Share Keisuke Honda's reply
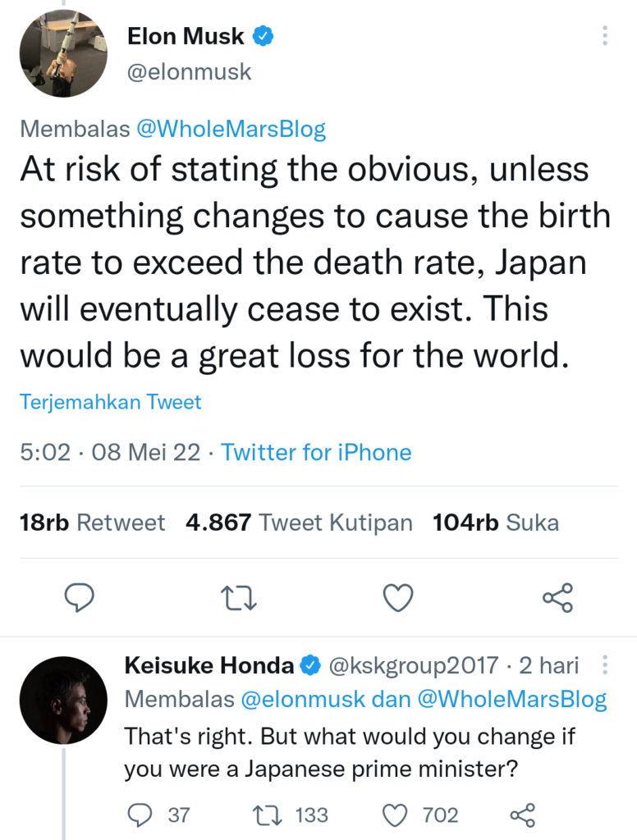 [x=523, y=815]
